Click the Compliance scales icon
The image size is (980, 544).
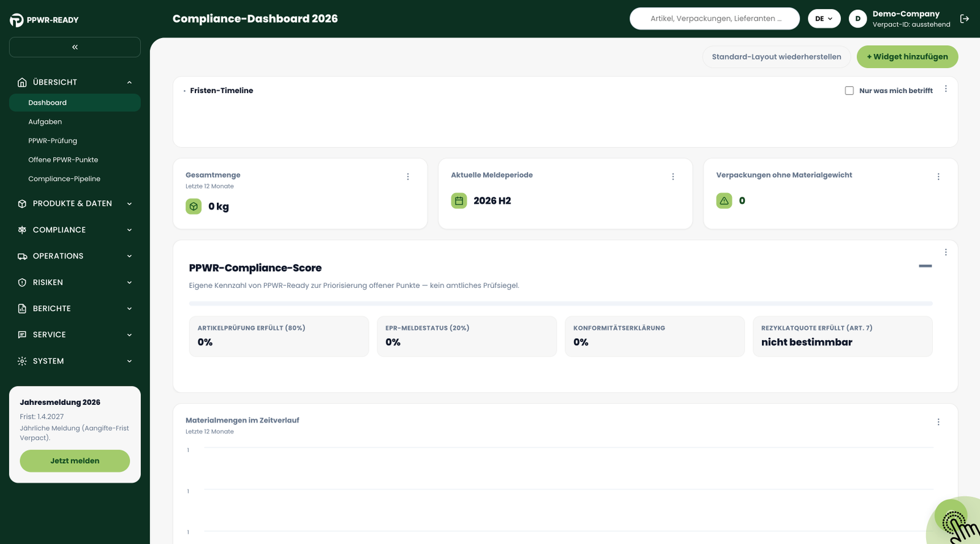22,230
